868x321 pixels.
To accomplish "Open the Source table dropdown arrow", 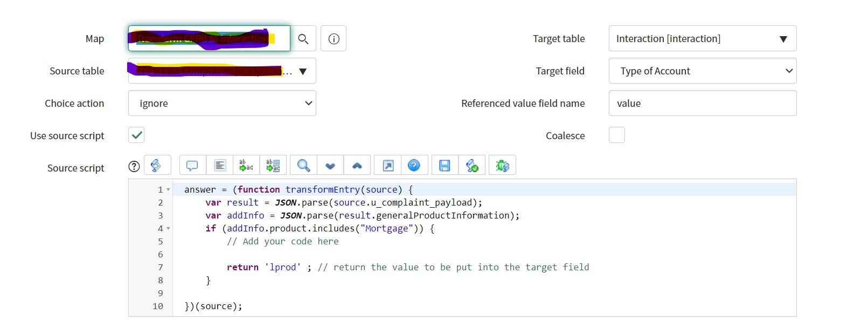I will [x=303, y=71].
